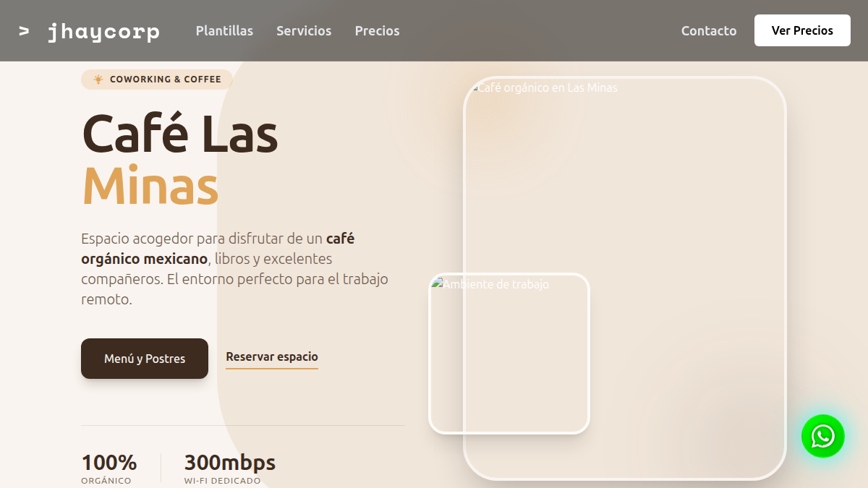Viewport: 868px width, 488px height.
Task: Click the 100% ORGÁNICO statistic
Action: pos(109,466)
